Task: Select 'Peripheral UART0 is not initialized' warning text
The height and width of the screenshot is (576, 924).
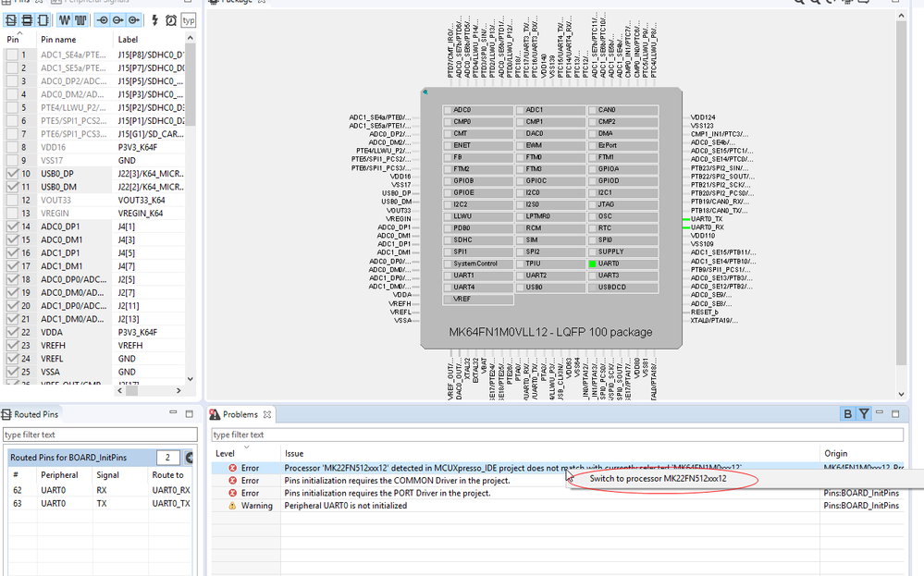Action: (345, 506)
